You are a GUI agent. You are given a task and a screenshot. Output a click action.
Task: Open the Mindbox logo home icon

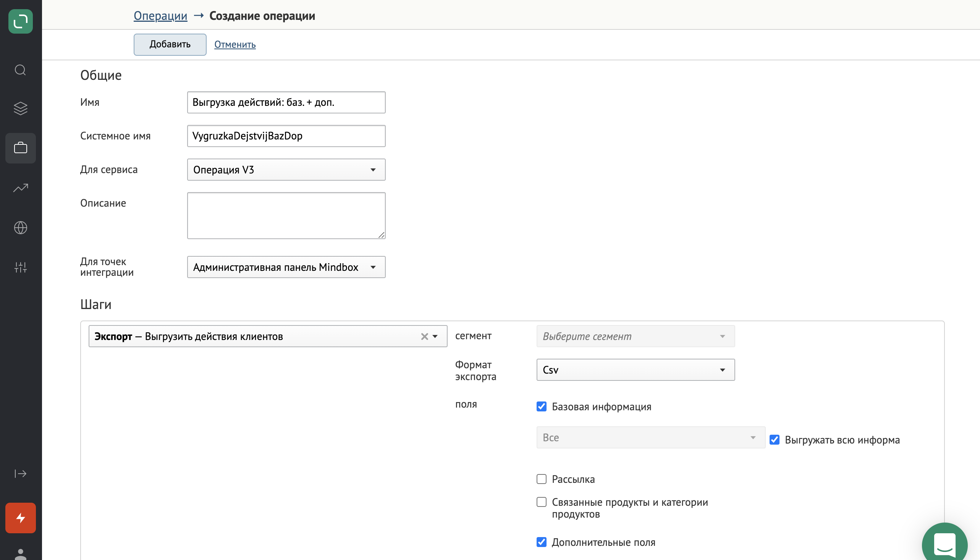coord(20,21)
